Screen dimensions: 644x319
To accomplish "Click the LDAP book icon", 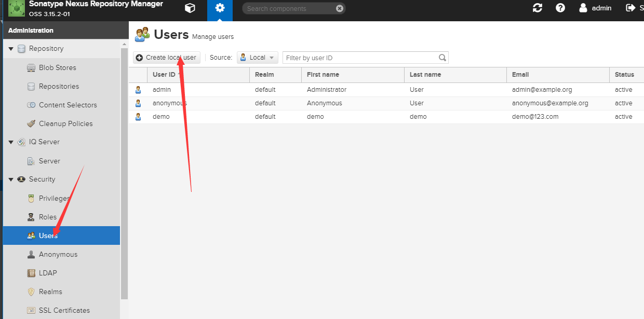I will coord(31,273).
